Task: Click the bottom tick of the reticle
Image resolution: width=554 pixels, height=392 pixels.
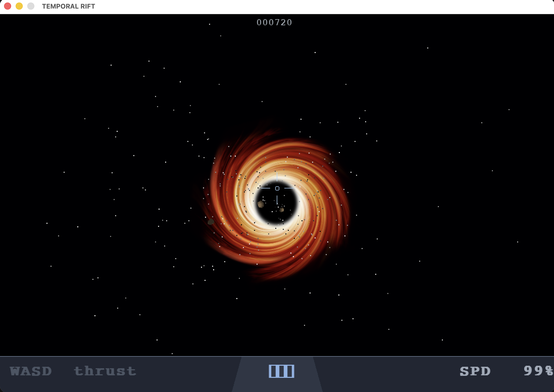Action: pyautogui.click(x=277, y=200)
